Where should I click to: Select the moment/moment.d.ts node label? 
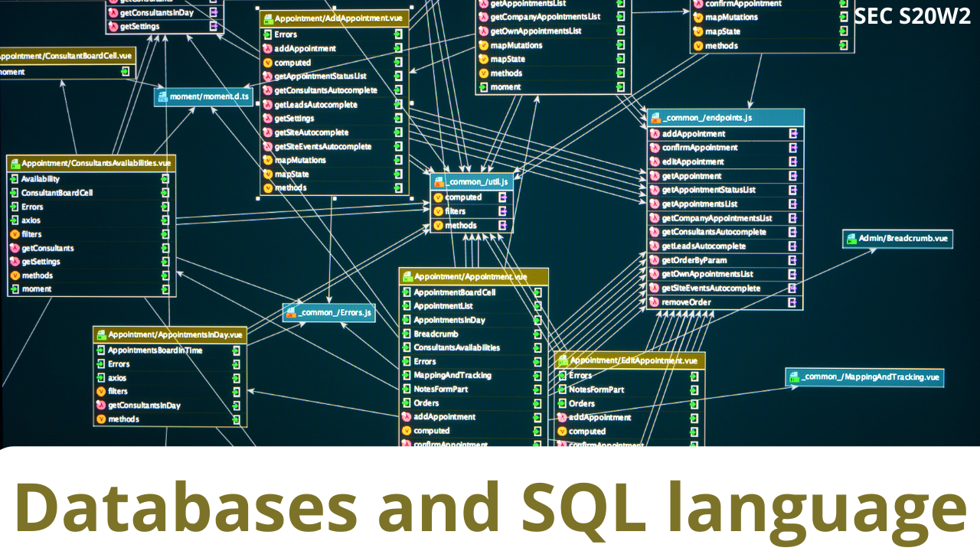(x=210, y=96)
